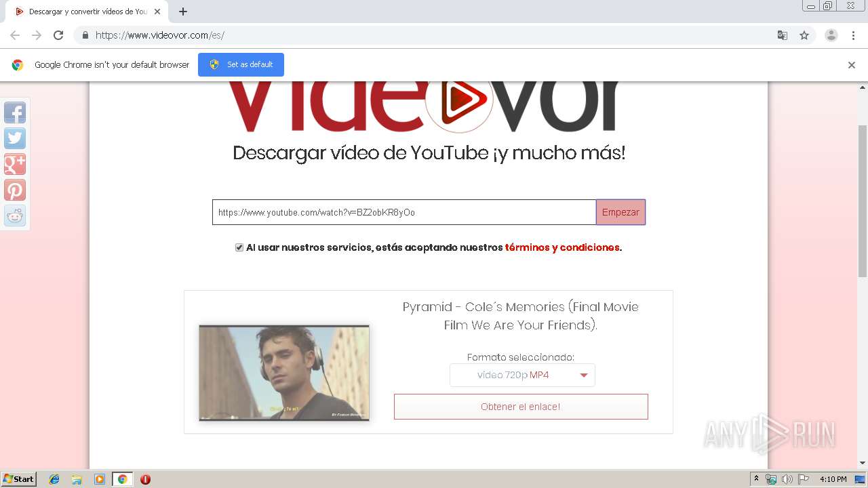The width and height of the screenshot is (868, 488).
Task: Click the Empezar button
Action: pos(620,212)
